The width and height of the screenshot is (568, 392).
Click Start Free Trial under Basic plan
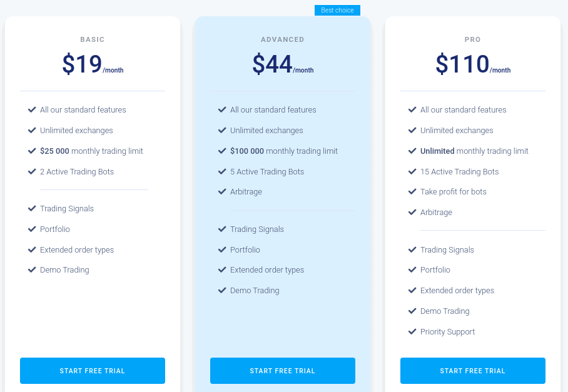(x=93, y=371)
